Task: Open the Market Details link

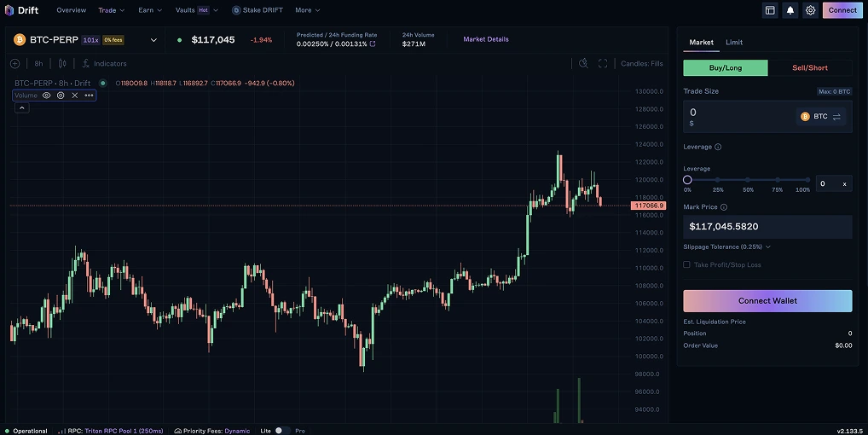Action: (486, 39)
